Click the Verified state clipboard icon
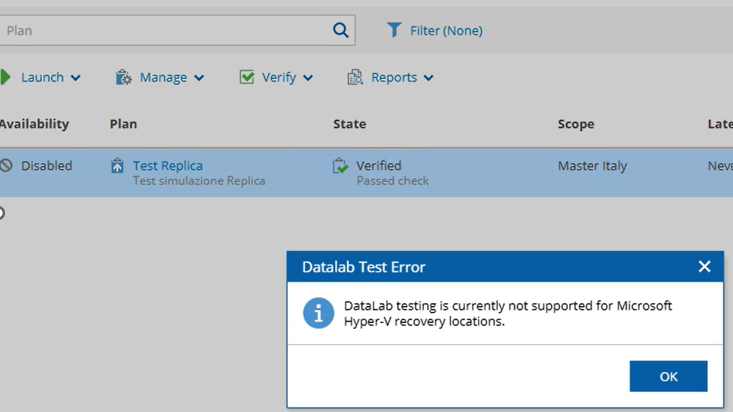 tap(341, 166)
